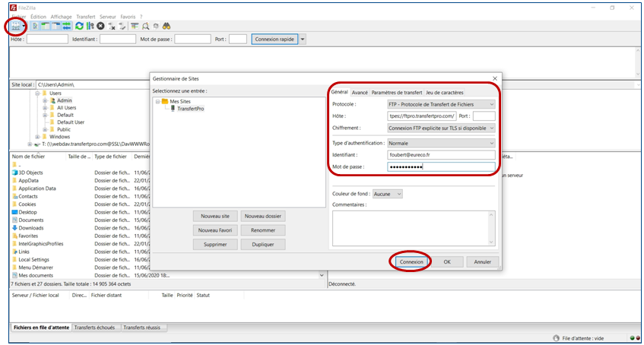This screenshot has width=644, height=345.
Task: Open the Connexion rapide history dropdown
Action: [x=303, y=39]
